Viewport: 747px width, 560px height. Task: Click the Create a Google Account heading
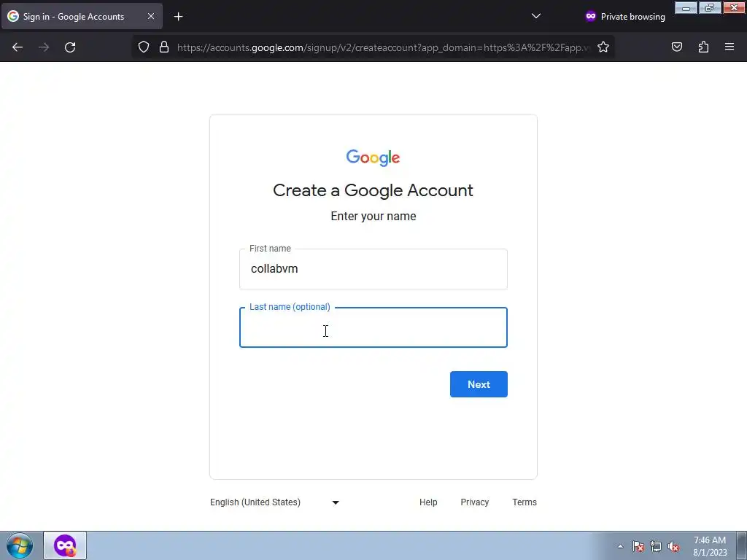373,190
